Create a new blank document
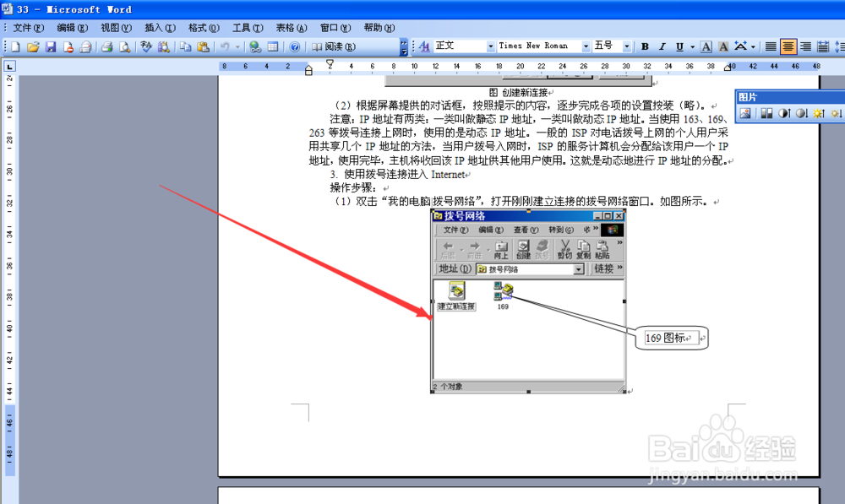The width and height of the screenshot is (845, 504). point(15,46)
